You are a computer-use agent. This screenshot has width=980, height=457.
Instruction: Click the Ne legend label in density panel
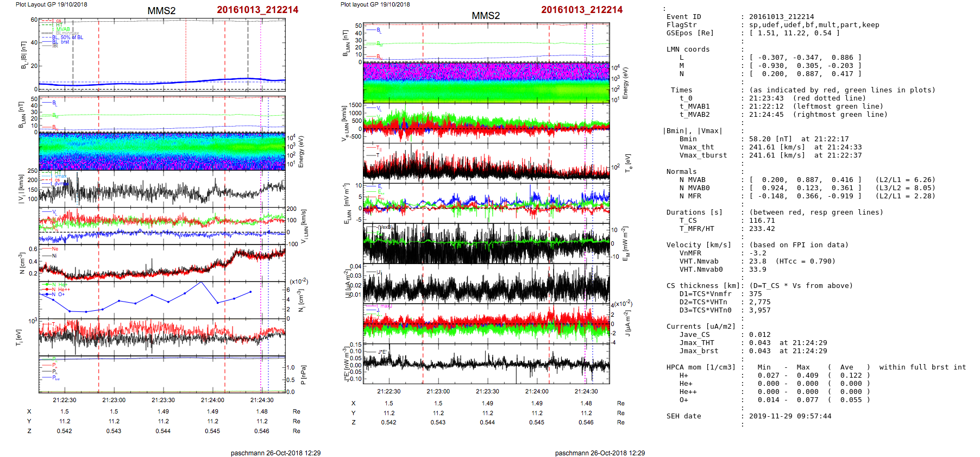tap(55, 249)
